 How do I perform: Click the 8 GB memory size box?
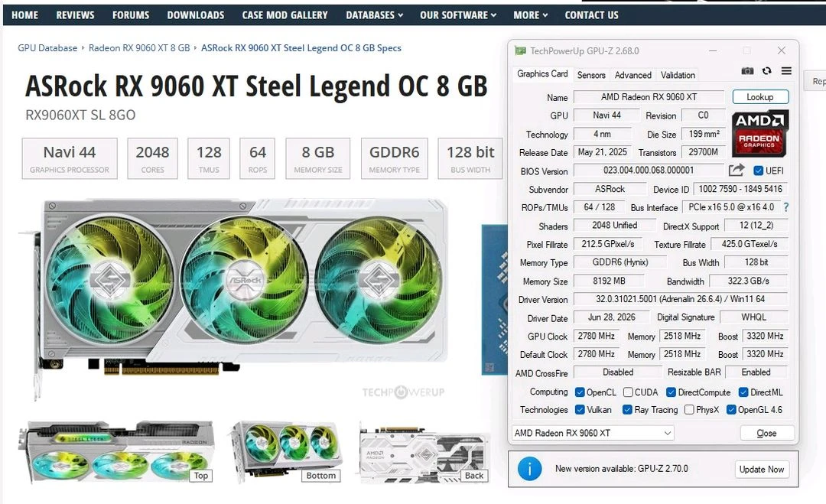point(317,158)
